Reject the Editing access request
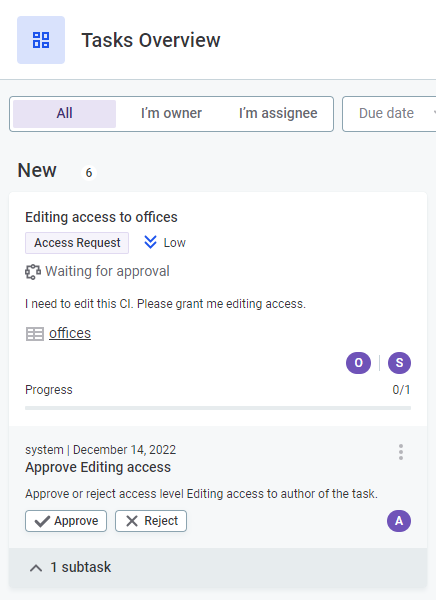Image resolution: width=436 pixels, height=600 pixels. [x=151, y=521]
